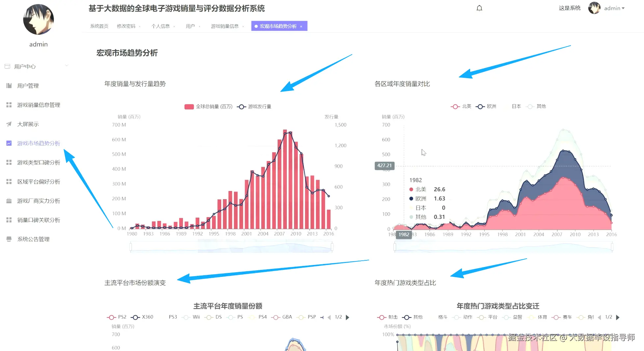The width and height of the screenshot is (644, 351).
Task: Toggle the 全球总销量 legend entry
Action: click(208, 106)
